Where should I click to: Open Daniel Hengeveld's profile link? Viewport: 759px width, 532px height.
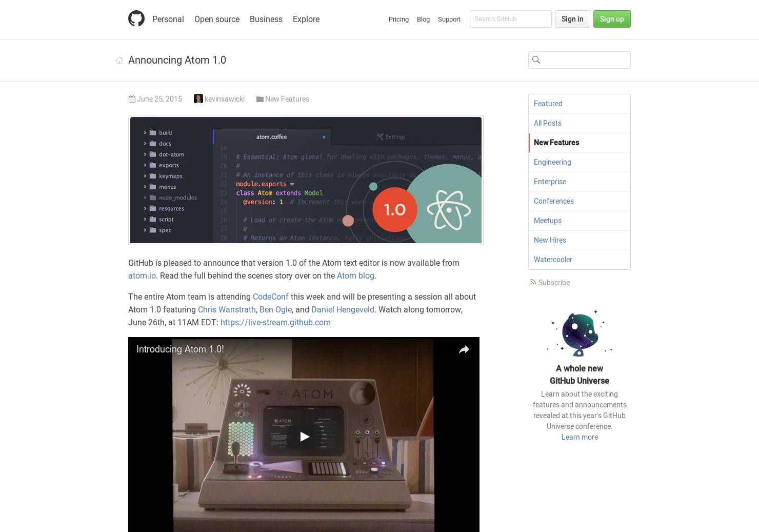tap(343, 309)
